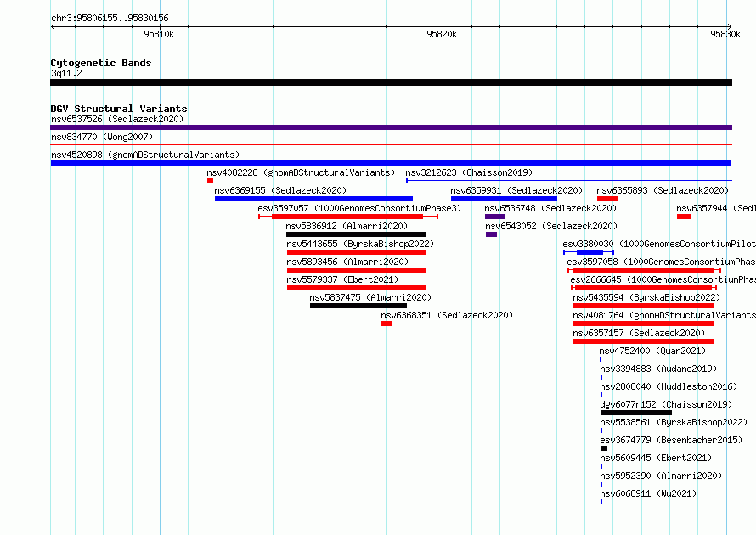Open nsv4081764 gnomAD variant label
Viewport: 756px width, 535px height.
[664, 315]
